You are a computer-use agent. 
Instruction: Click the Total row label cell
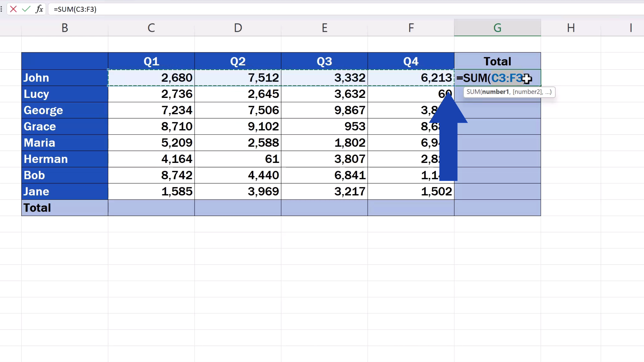37,207
